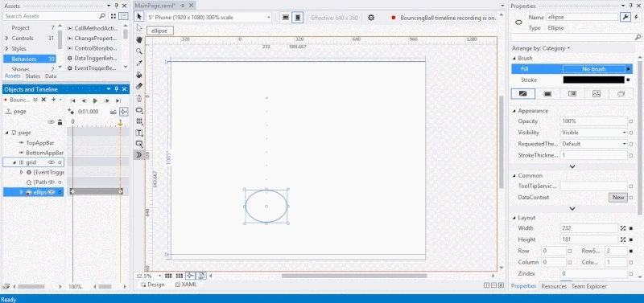Viewport: 644px width, 303px height.
Task: Select the Ellipse shape tool
Action: [139, 110]
